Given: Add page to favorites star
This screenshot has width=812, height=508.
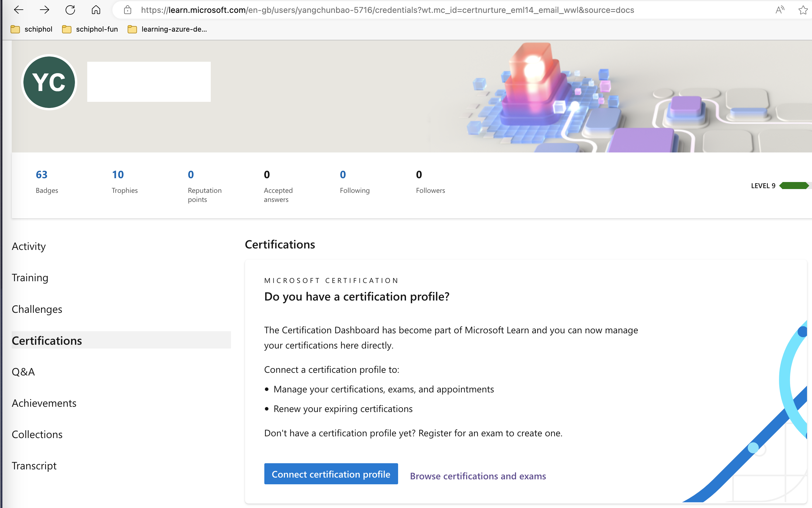Looking at the screenshot, I should point(803,10).
